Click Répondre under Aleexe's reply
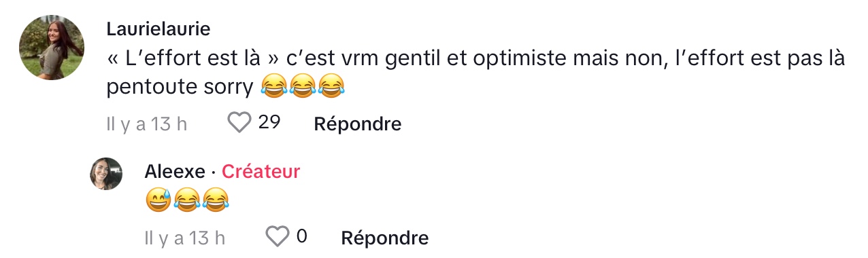The image size is (868, 258). [384, 238]
